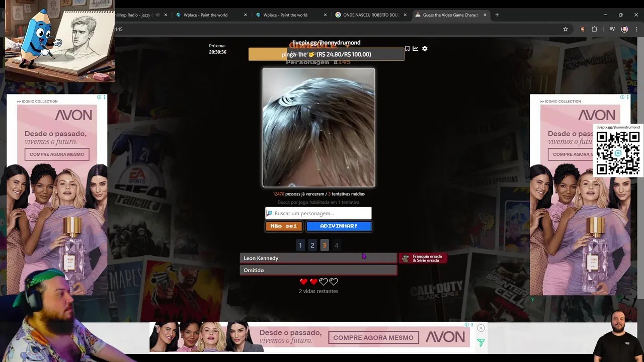
Task: Submit guess with ADIVINHAR! button
Action: point(339,226)
